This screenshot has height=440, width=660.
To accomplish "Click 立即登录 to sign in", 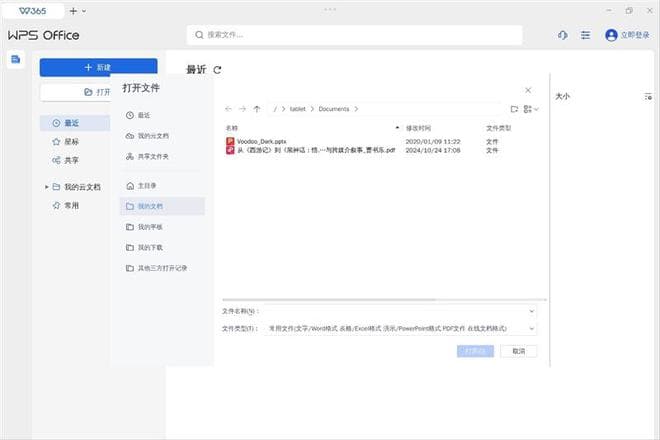I will coord(627,35).
